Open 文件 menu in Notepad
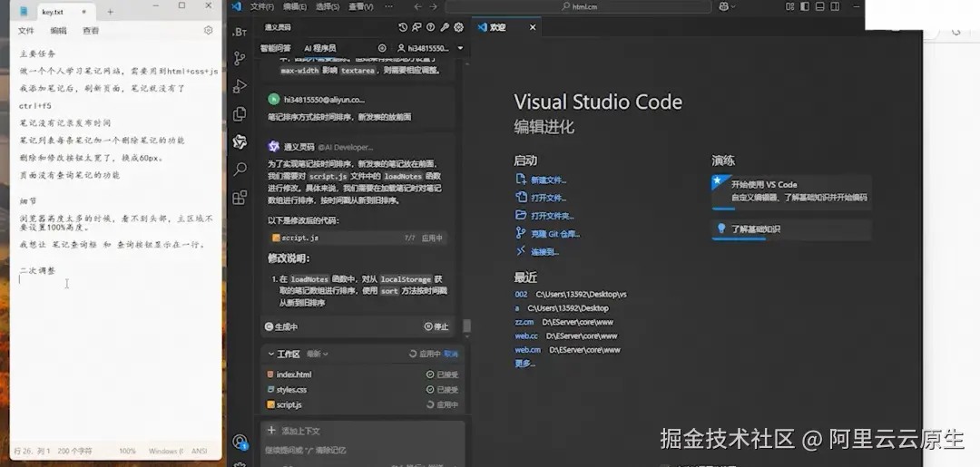The width and height of the screenshot is (980, 467). pos(26,31)
